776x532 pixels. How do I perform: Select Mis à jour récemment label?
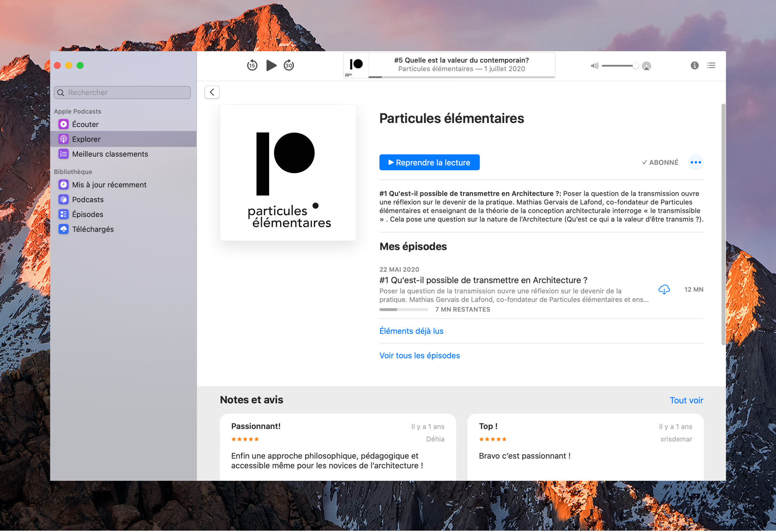[109, 185]
